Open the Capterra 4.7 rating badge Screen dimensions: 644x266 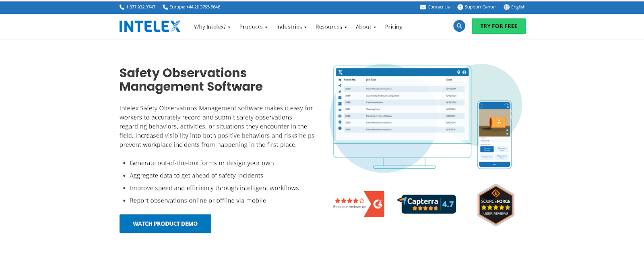point(427,204)
